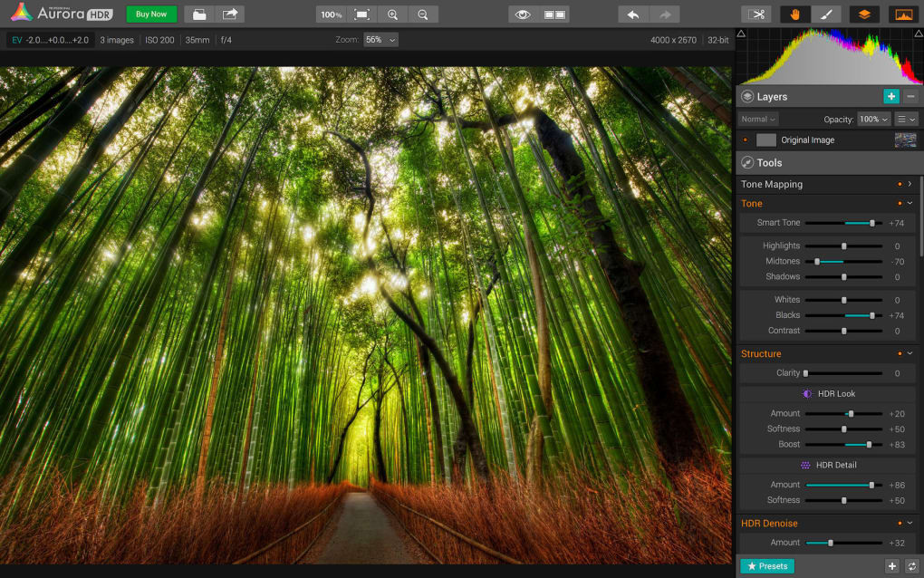Select the brush masking tool

(826, 14)
